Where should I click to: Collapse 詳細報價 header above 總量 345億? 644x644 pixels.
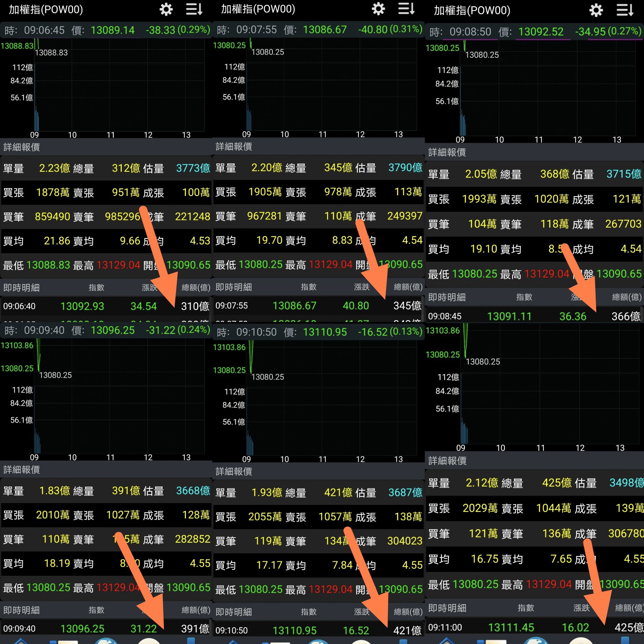pyautogui.click(x=234, y=146)
